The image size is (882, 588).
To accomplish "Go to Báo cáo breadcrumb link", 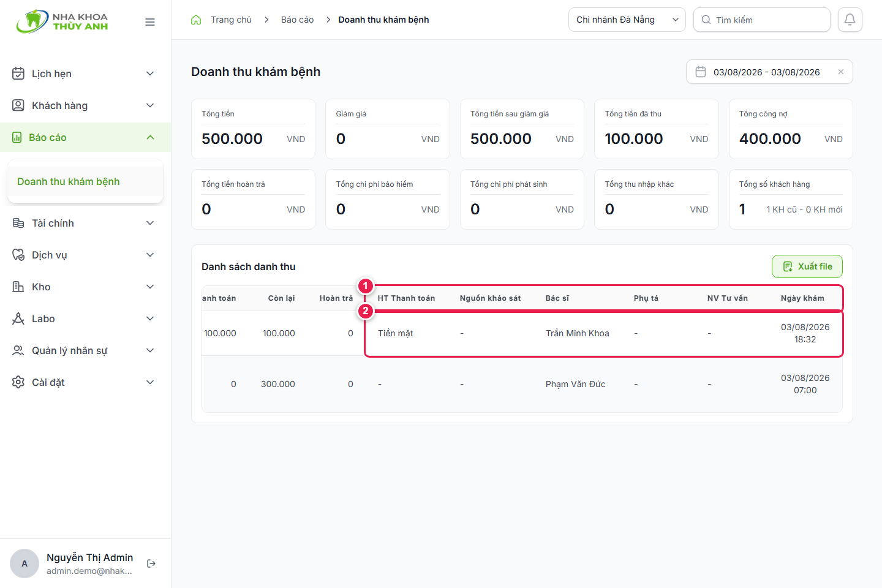I will (297, 20).
